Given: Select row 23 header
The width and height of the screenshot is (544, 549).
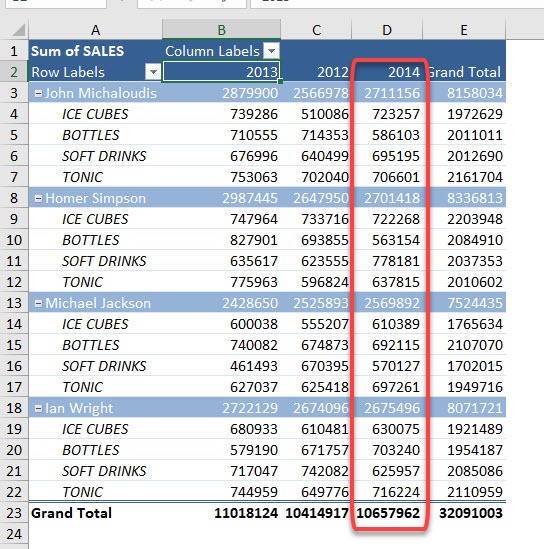Looking at the screenshot, I should pos(14,513).
